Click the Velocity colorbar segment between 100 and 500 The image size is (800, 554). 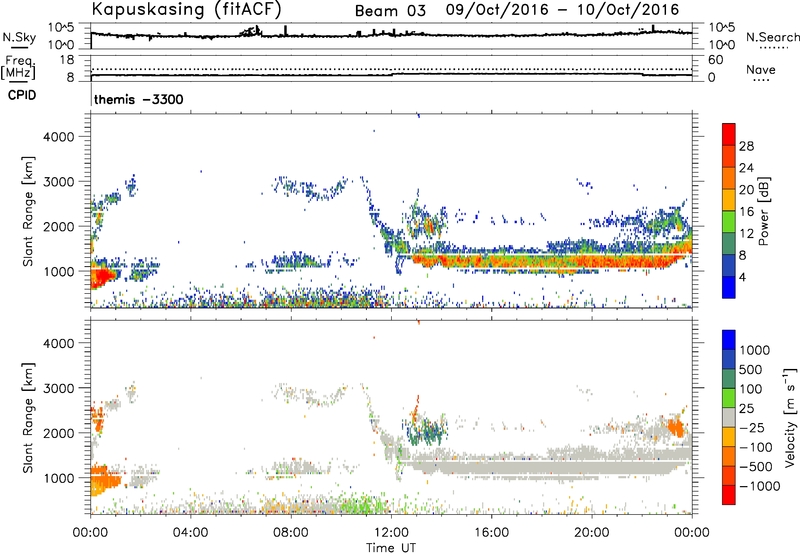(729, 379)
